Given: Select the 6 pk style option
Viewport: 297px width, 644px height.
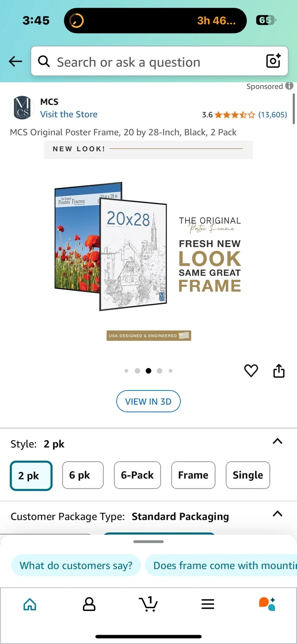Looking at the screenshot, I should (83, 475).
